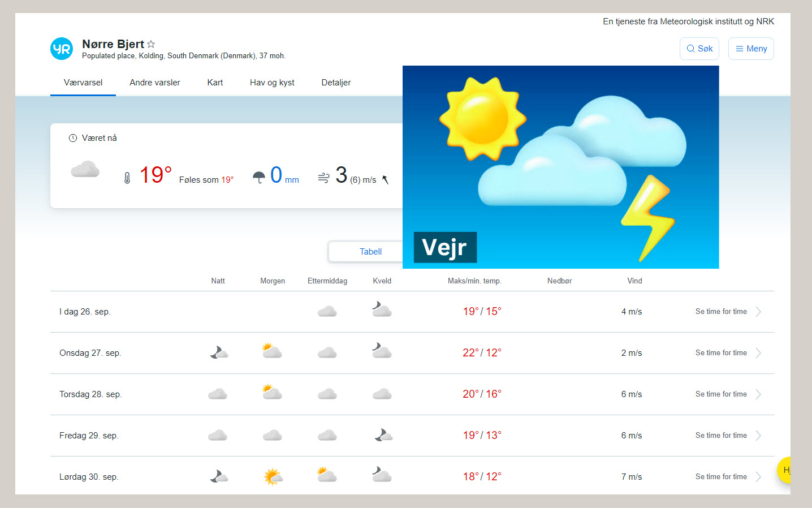Image resolution: width=812 pixels, height=508 pixels.
Task: Click Fredag 29. sep. kveld moon icon
Action: 383,435
